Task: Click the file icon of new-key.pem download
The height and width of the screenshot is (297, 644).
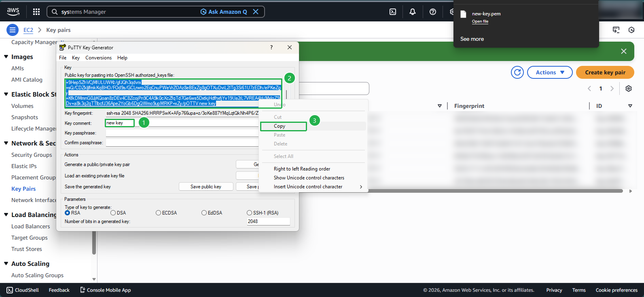Action: [464, 14]
